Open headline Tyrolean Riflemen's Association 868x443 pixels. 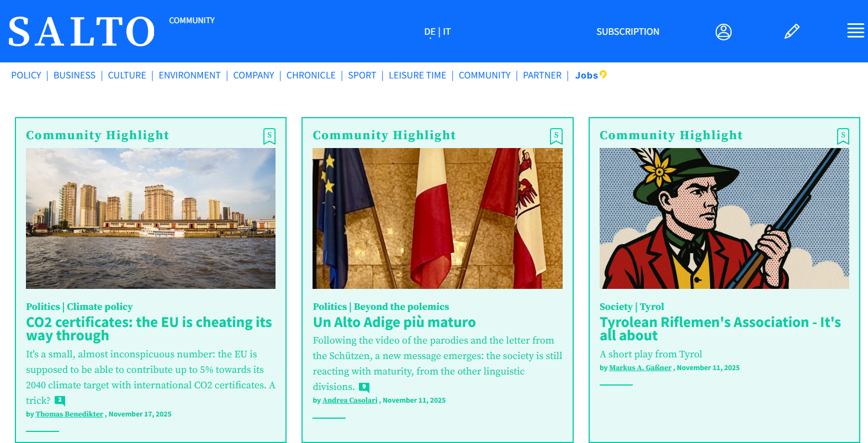coord(720,329)
